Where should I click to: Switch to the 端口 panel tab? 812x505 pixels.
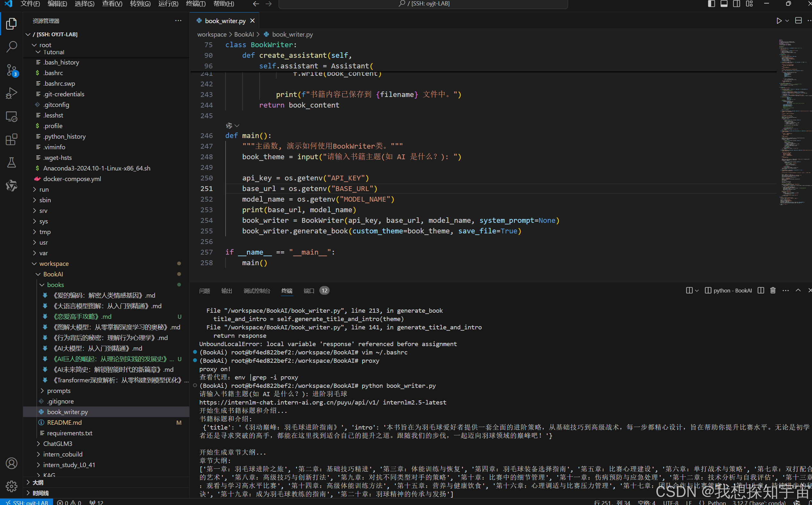tap(309, 291)
